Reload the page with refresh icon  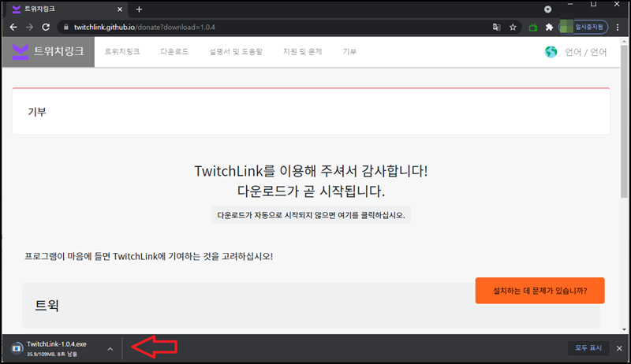46,27
